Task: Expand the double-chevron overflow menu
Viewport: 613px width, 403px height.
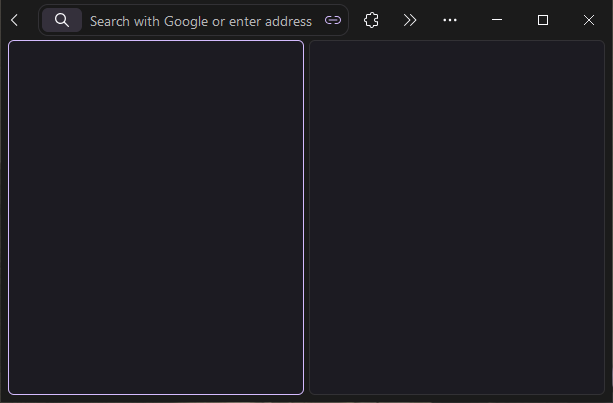Action: 410,20
